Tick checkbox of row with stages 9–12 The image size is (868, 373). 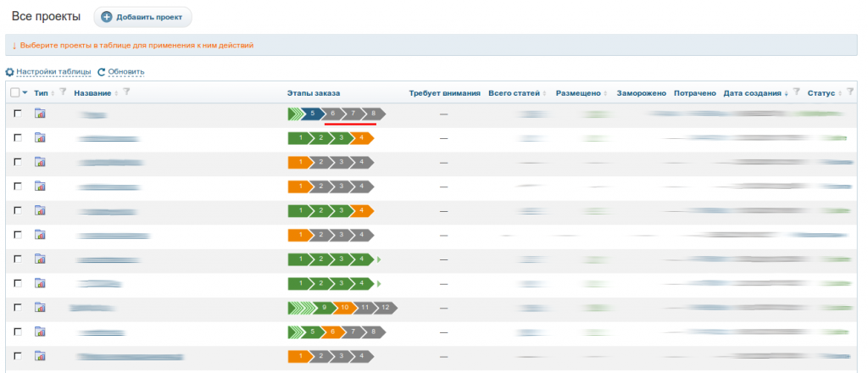click(18, 307)
